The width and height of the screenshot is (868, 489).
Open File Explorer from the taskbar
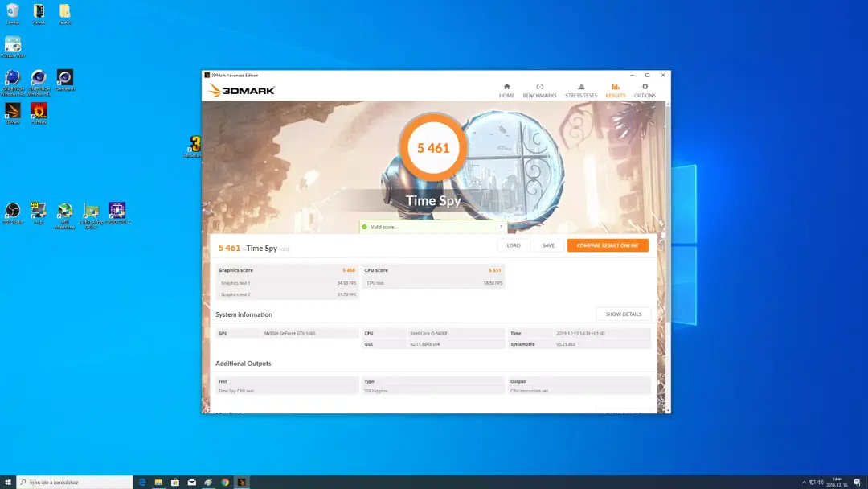pyautogui.click(x=158, y=483)
